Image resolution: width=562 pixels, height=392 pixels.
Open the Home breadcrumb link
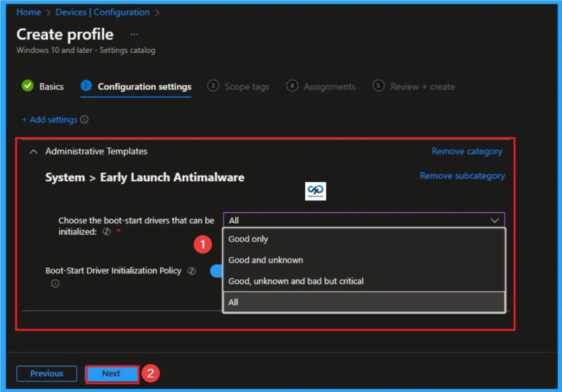(29, 12)
